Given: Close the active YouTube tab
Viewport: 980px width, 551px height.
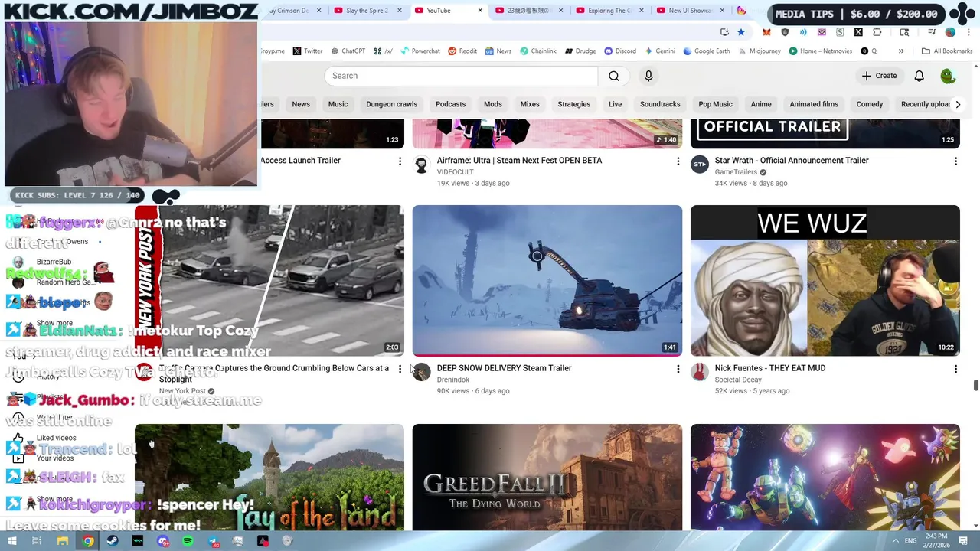Looking at the screenshot, I should tap(480, 11).
